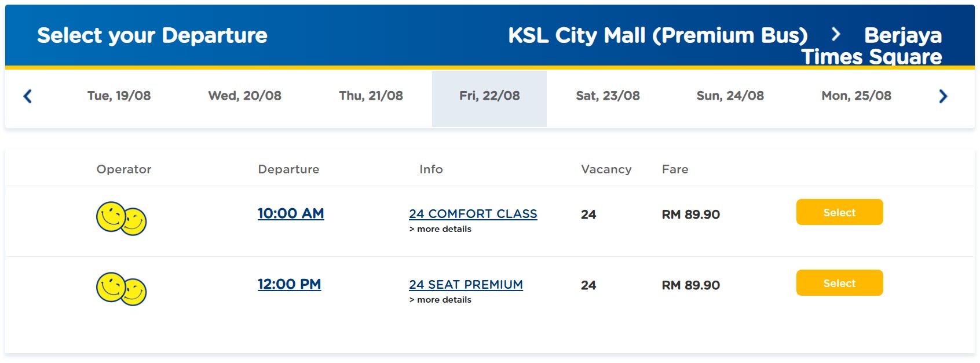
Task: Open 24 SEAT PREMIUM info link
Action: 466,285
